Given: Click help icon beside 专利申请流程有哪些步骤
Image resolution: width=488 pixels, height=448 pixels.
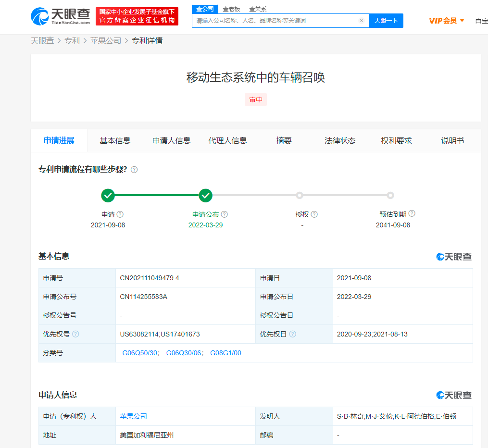Looking at the screenshot, I should pyautogui.click(x=134, y=170).
